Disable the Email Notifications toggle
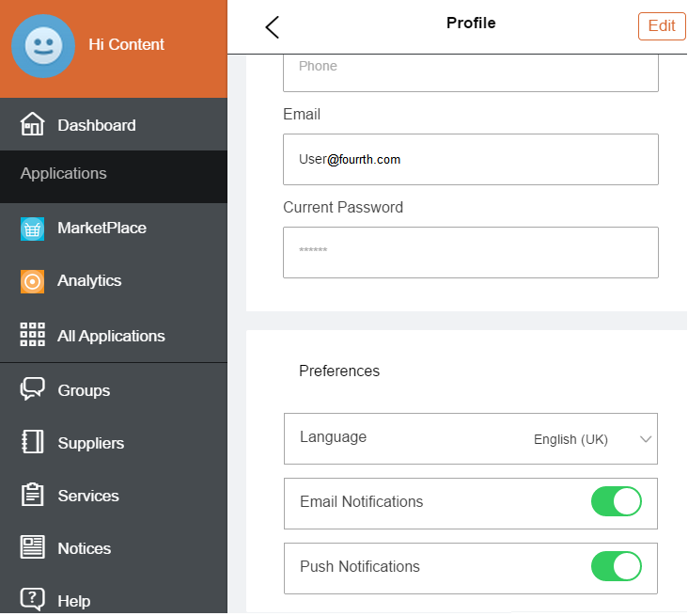The width and height of the screenshot is (688, 616). click(616, 502)
